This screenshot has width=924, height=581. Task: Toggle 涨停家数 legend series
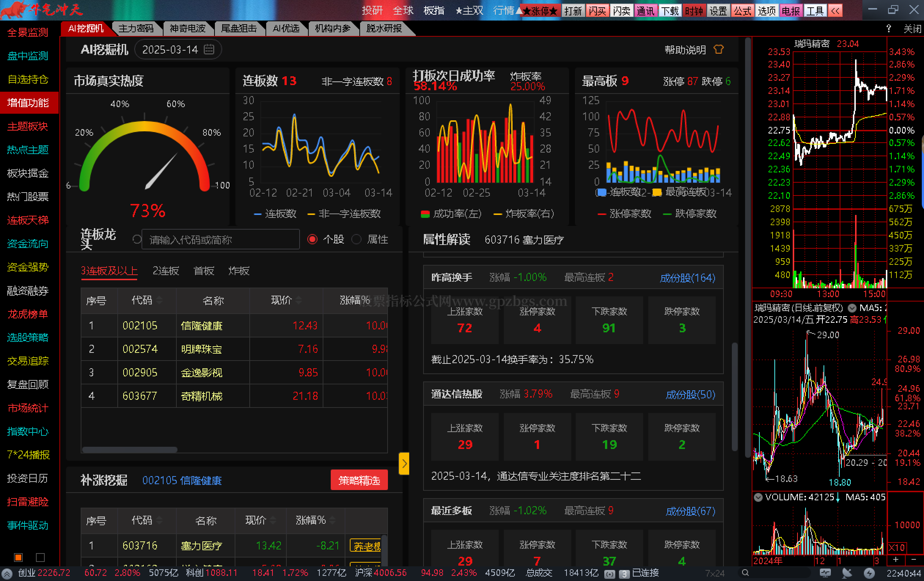coord(624,213)
